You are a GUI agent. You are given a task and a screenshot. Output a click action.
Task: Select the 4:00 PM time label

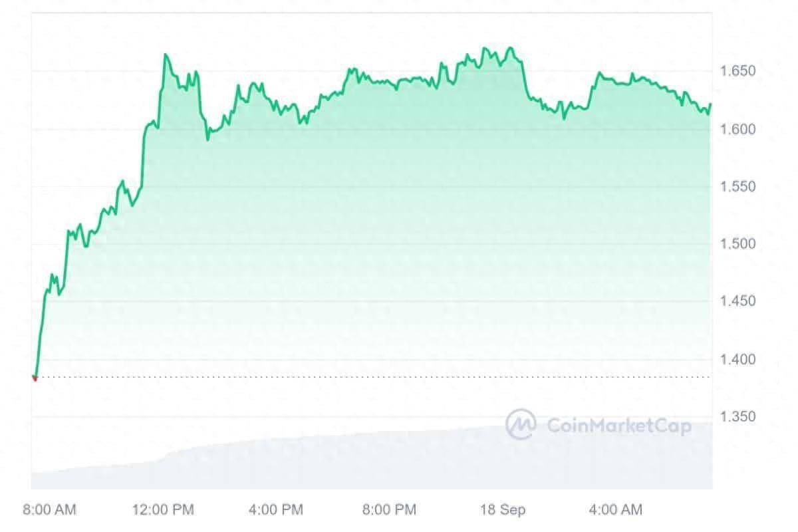pyautogui.click(x=275, y=510)
